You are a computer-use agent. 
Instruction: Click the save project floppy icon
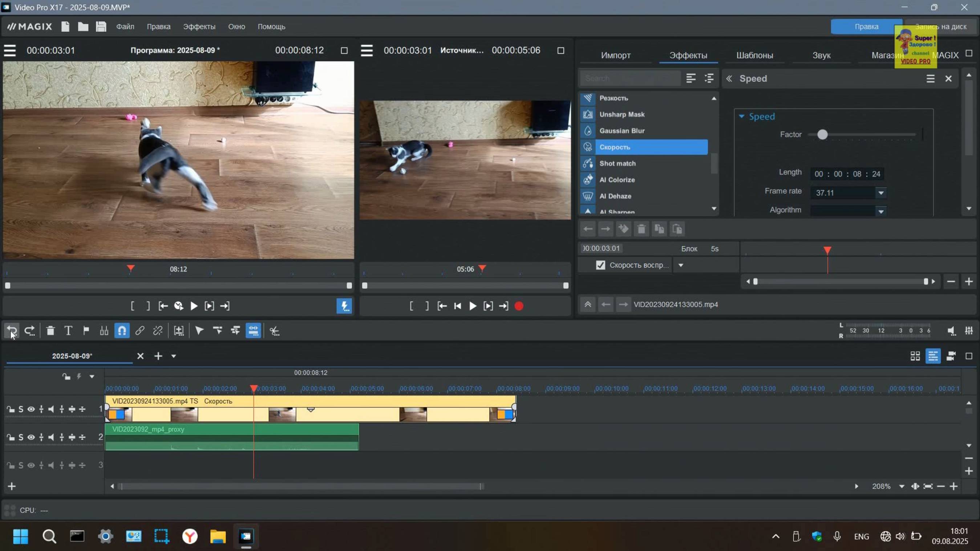[101, 27]
